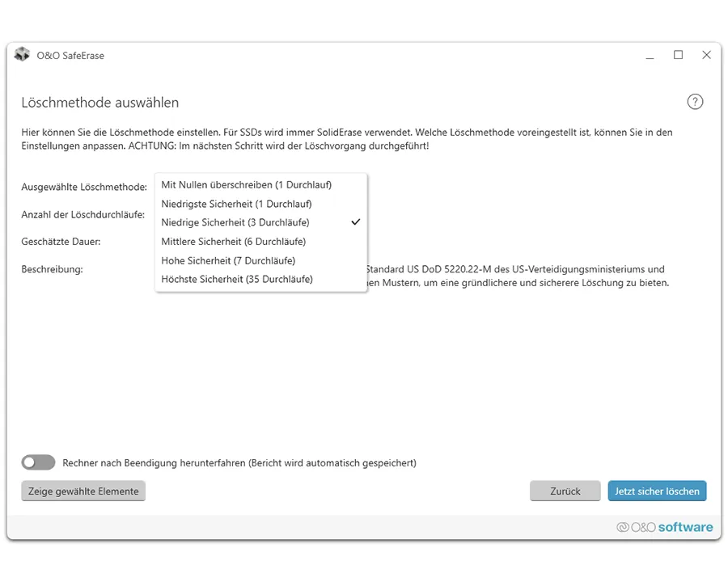Image resolution: width=728 pixels, height=582 pixels.
Task: Start deletion with Jetzt sicher löschen
Action: click(x=657, y=491)
